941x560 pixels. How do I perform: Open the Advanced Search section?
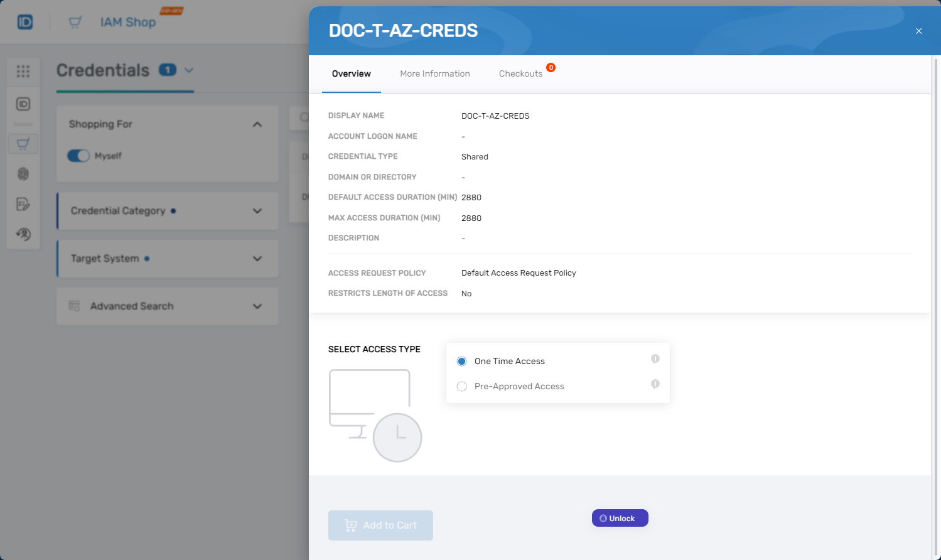(x=257, y=306)
